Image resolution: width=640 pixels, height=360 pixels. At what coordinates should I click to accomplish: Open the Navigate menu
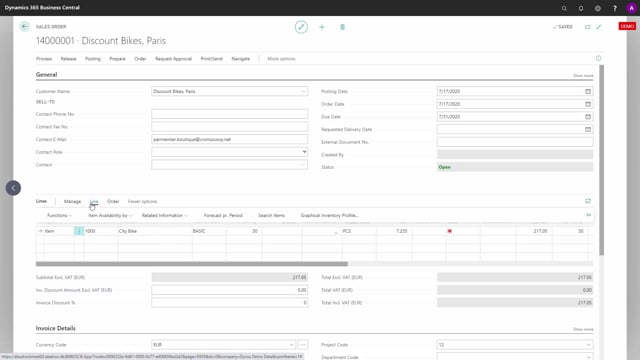240,59
